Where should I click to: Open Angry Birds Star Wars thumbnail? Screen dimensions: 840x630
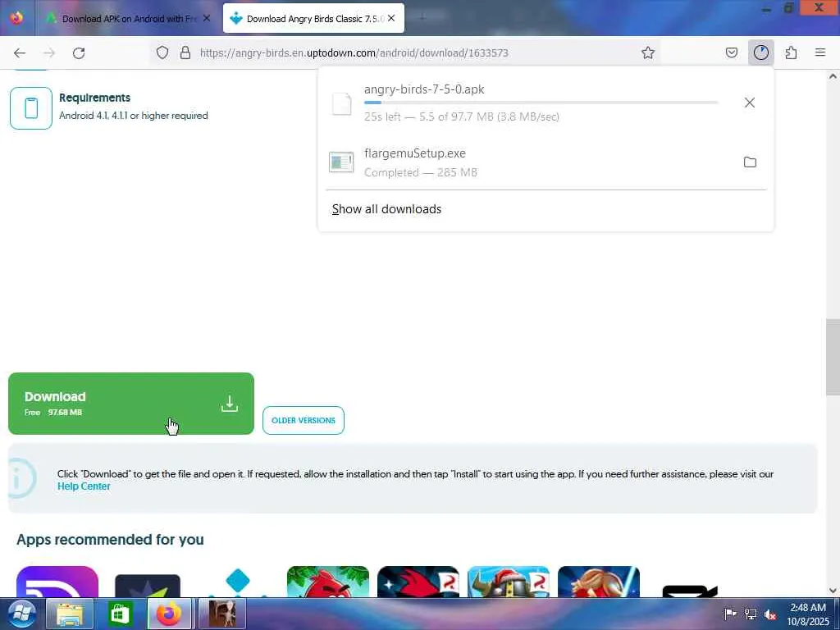(x=598, y=582)
